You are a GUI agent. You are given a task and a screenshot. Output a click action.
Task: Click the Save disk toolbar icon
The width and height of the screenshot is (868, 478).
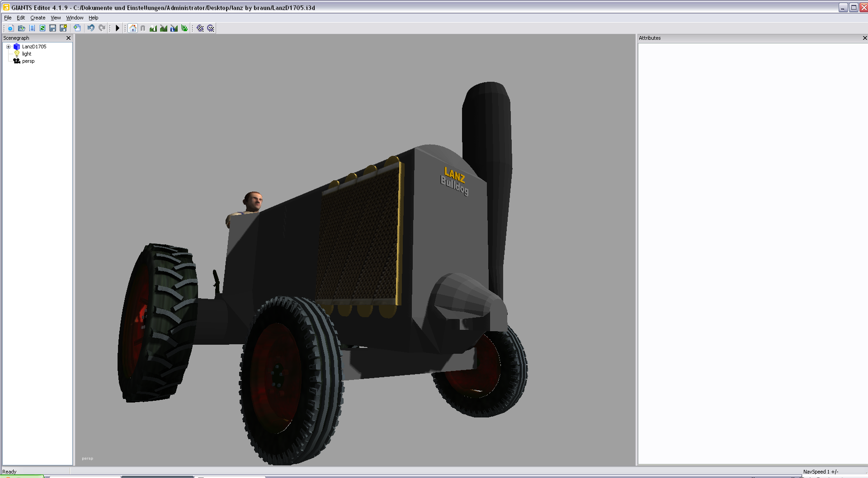(x=53, y=28)
